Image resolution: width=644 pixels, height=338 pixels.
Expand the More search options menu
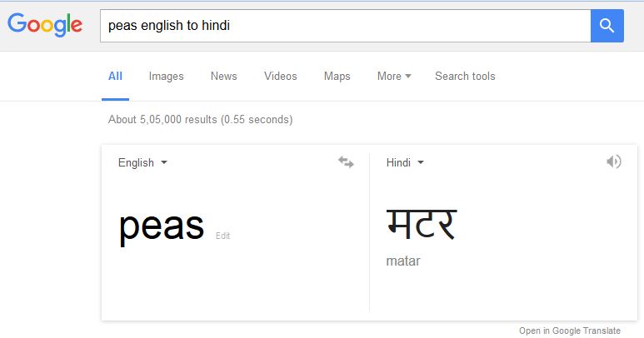coord(394,77)
